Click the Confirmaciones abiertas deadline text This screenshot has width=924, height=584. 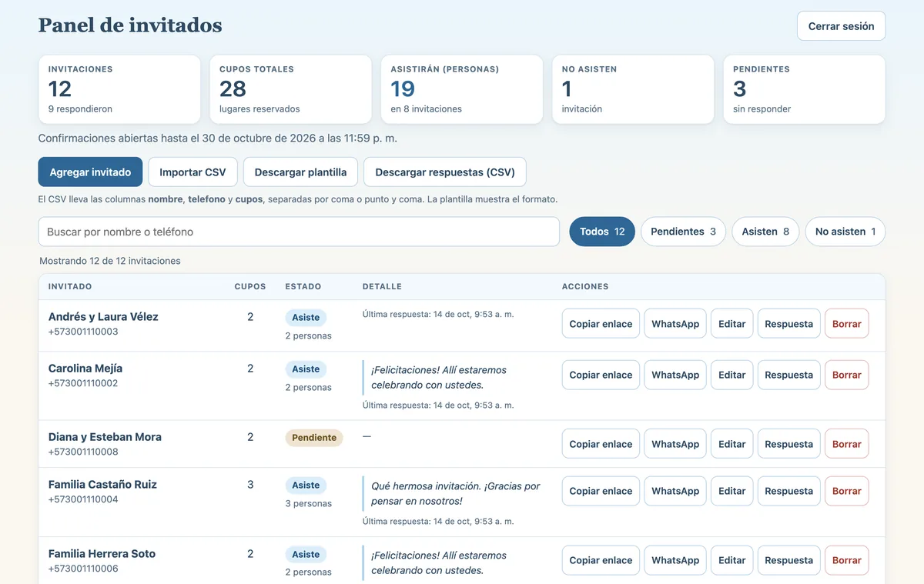(x=218, y=138)
